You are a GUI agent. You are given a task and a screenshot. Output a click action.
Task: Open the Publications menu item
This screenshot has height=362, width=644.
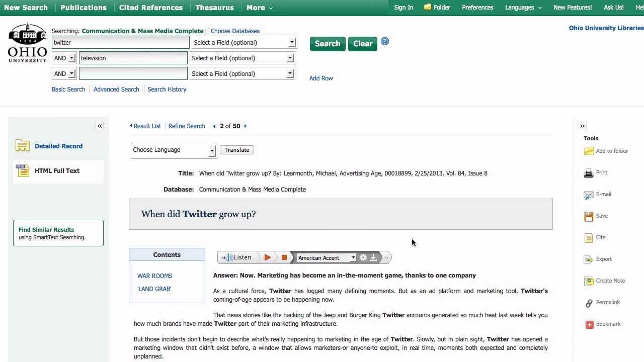pyautogui.click(x=84, y=8)
